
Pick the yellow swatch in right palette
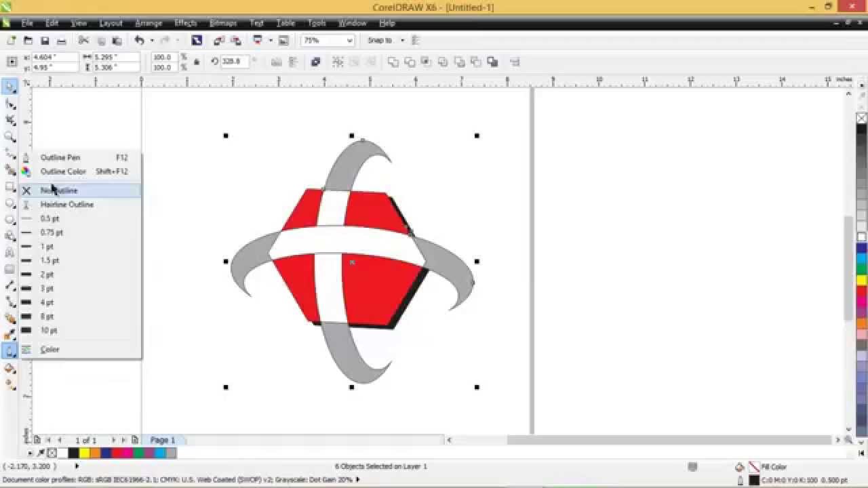click(861, 280)
